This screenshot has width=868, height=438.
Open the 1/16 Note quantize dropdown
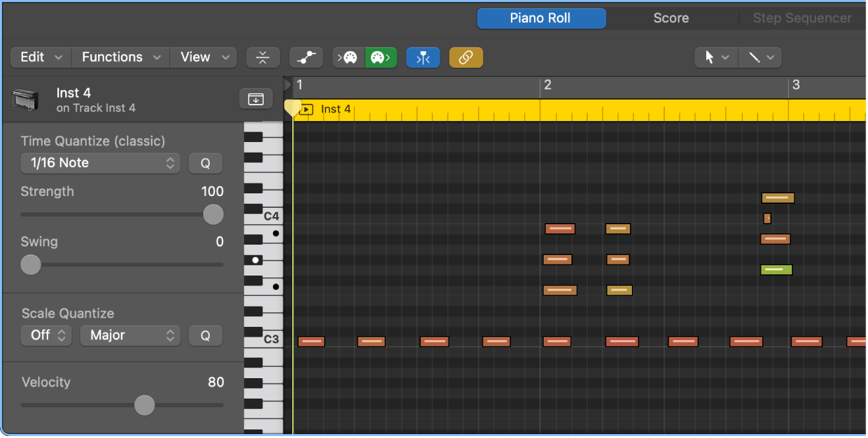coord(100,163)
